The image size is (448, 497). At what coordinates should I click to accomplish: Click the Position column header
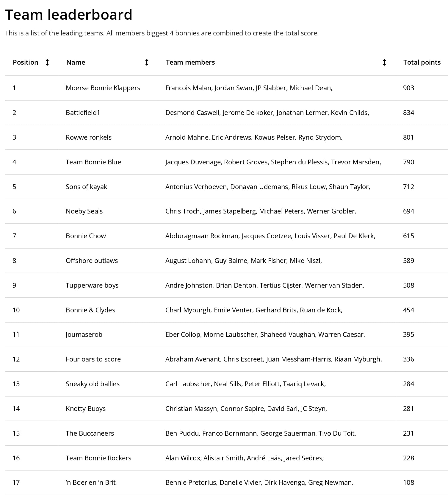(26, 62)
